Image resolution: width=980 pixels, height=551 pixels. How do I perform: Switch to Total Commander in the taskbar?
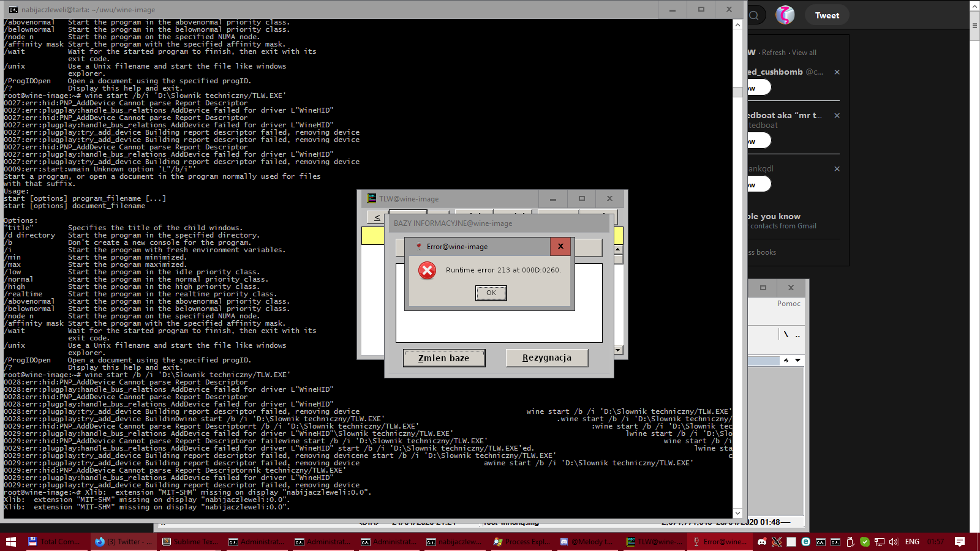coord(54,542)
